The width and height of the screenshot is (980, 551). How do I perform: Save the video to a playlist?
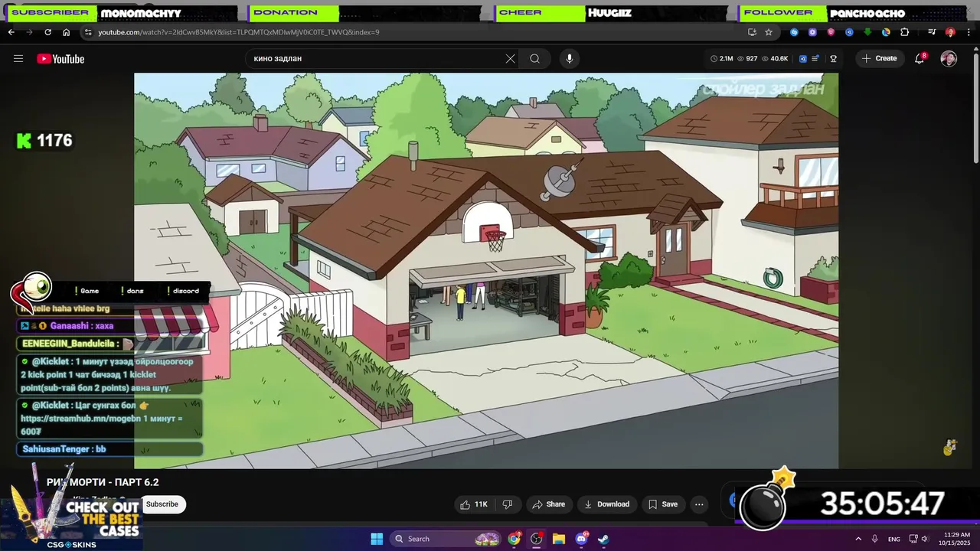pos(663,504)
